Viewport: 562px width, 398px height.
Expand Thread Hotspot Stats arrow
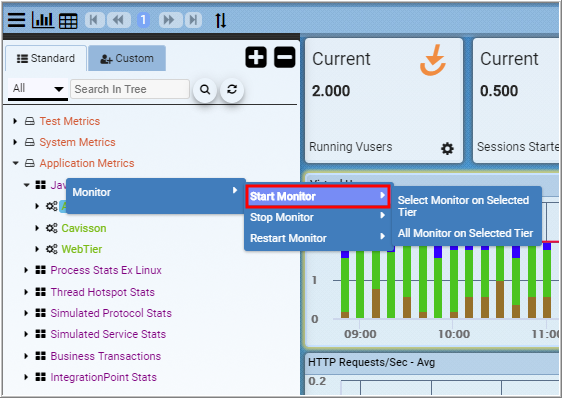[26, 292]
